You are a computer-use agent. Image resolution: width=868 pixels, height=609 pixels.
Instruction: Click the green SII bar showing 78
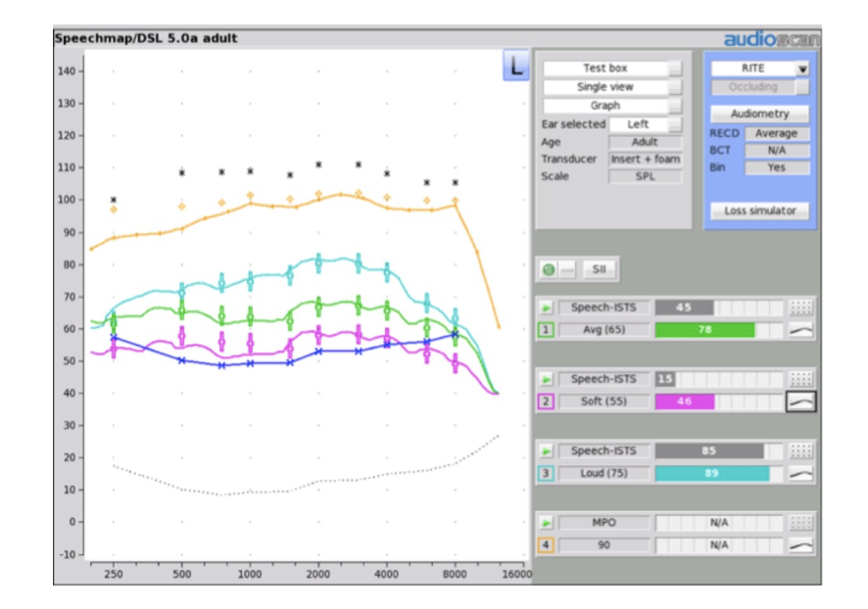tap(704, 330)
